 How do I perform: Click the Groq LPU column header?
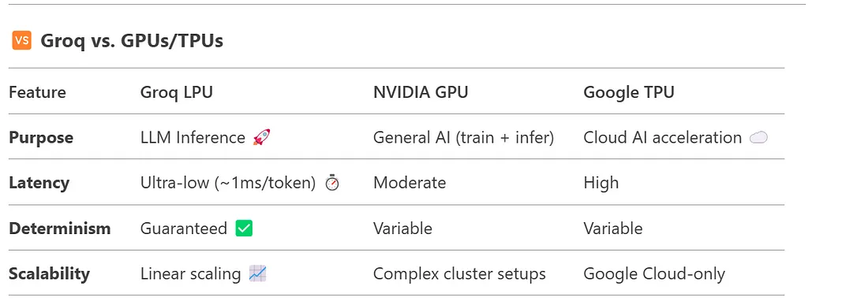(x=177, y=92)
